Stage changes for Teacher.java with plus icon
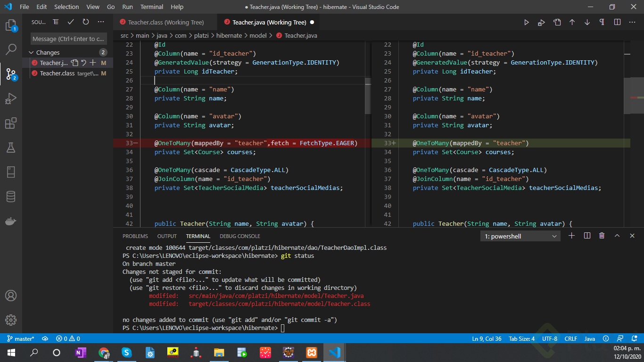The image size is (644, 362). pos(93,63)
